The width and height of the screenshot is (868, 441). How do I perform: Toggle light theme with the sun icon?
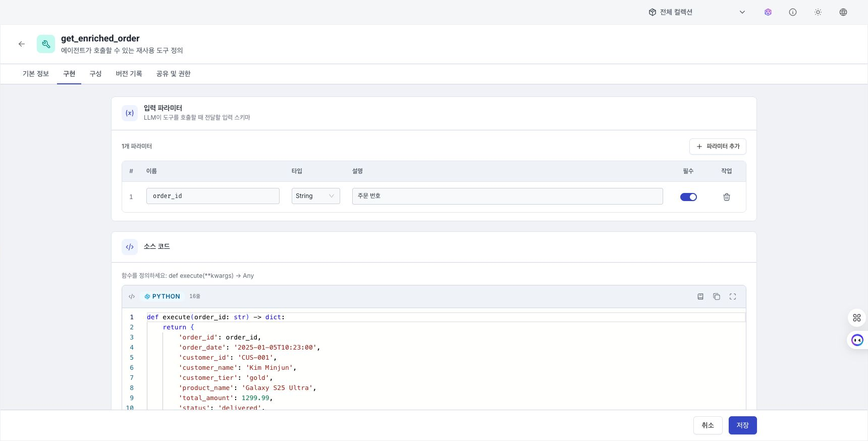click(x=818, y=12)
